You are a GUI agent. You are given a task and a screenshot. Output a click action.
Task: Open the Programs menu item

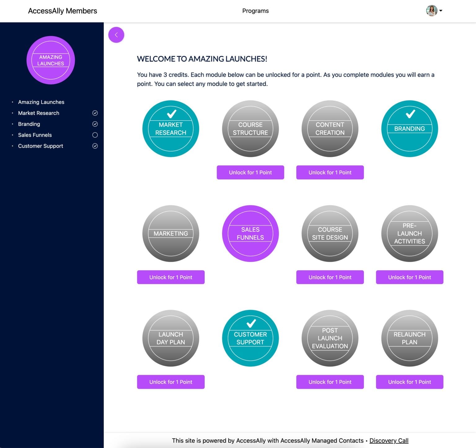255,11
